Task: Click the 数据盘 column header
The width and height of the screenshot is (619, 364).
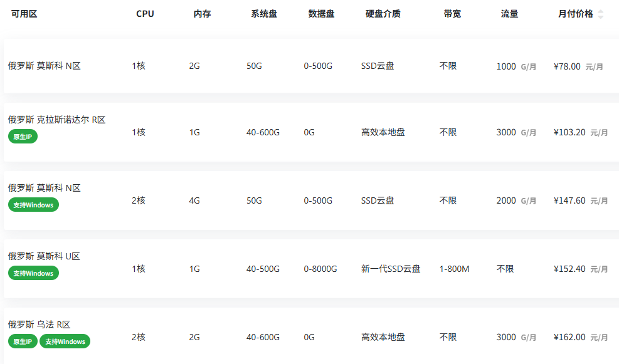Action: pos(321,14)
